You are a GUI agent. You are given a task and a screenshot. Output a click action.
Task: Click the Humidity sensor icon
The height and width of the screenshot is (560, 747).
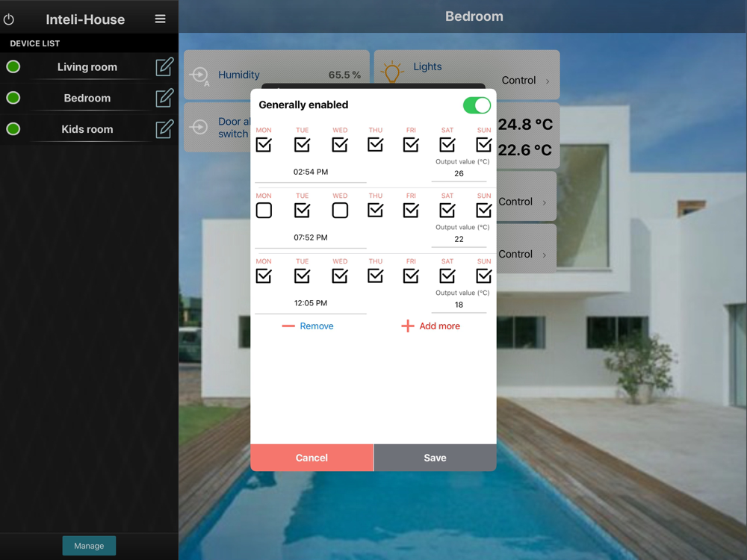click(x=199, y=75)
